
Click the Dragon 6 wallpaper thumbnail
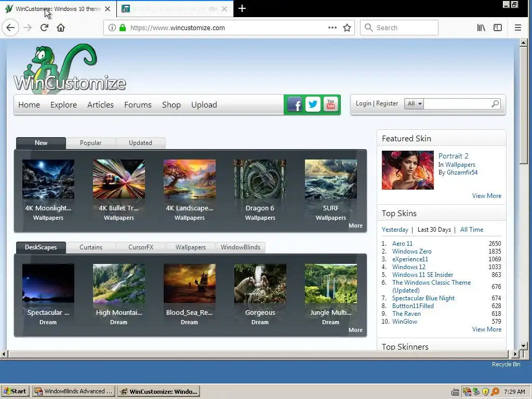click(260, 179)
